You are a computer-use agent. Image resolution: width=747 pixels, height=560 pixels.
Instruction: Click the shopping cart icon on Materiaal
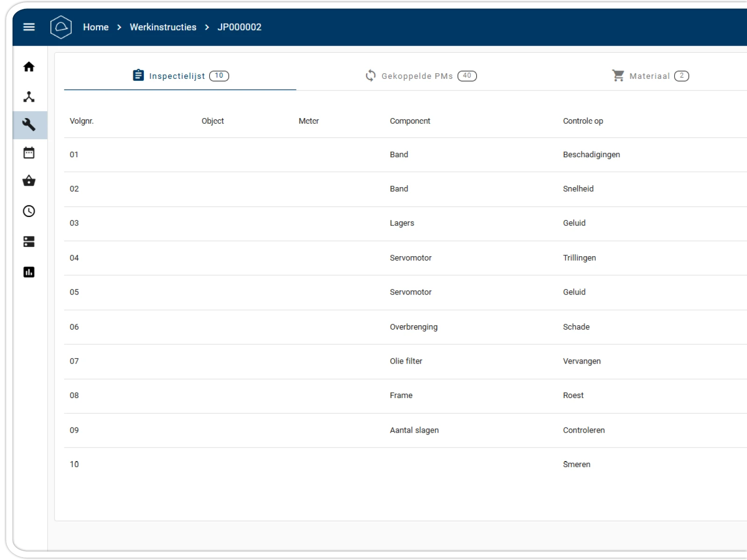coord(618,76)
